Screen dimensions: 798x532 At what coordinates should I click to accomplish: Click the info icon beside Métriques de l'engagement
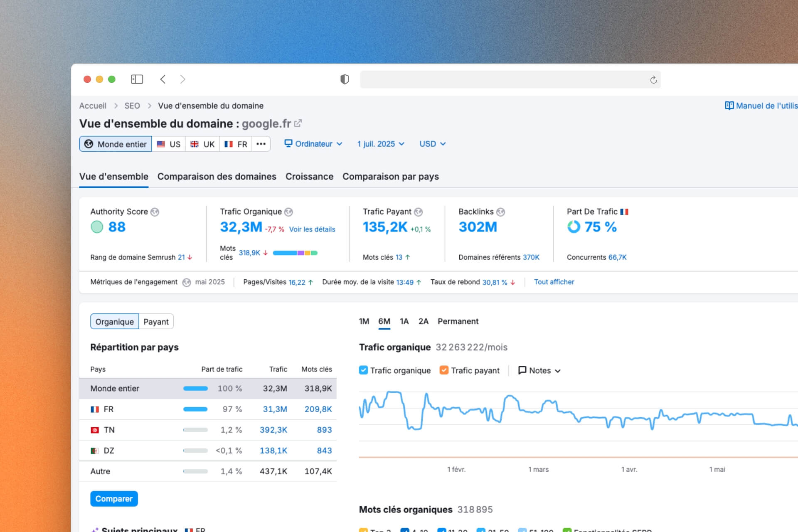click(187, 282)
